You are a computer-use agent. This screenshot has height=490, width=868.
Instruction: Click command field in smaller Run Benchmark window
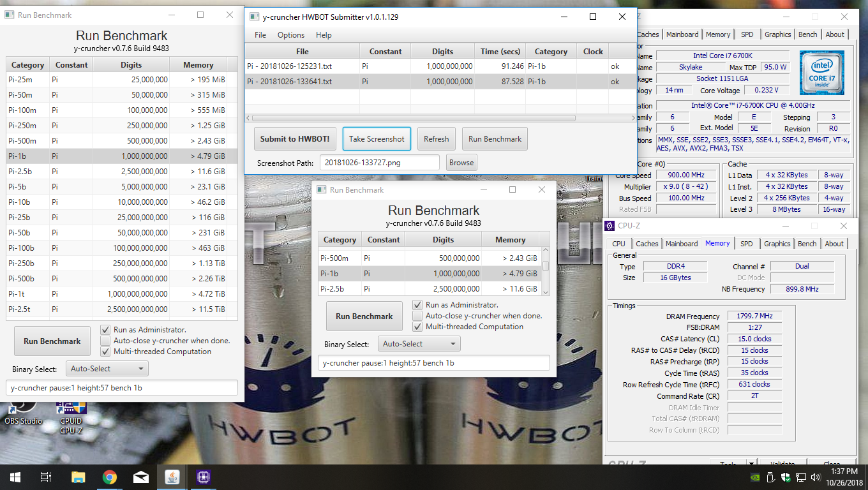[x=433, y=363]
